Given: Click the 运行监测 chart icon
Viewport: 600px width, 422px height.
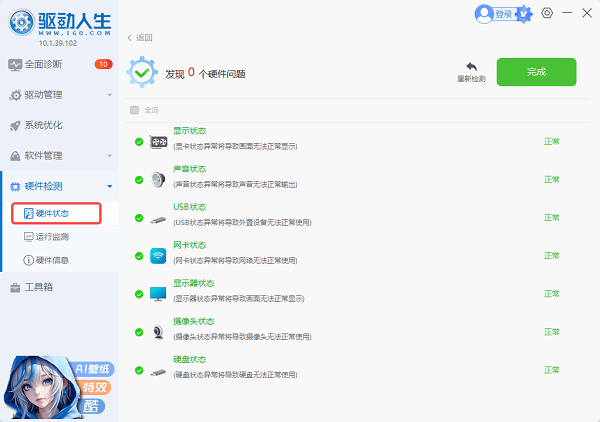Looking at the screenshot, I should [29, 237].
